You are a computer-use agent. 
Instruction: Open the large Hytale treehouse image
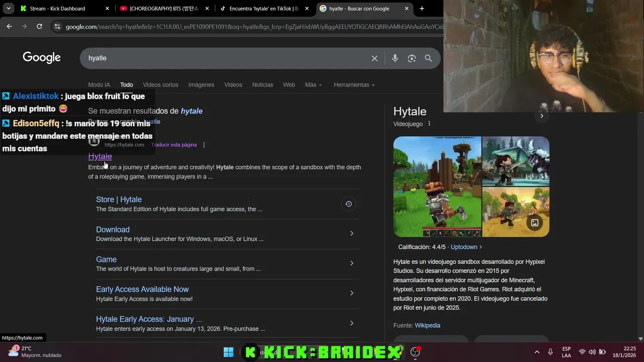[x=437, y=187]
